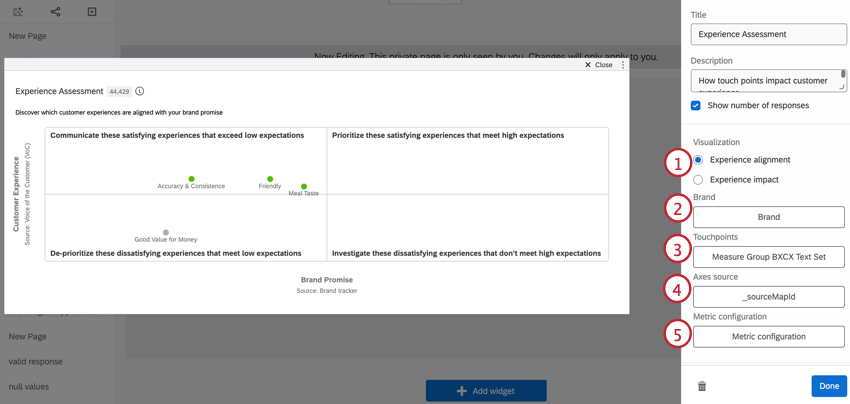Screen dimensions: 850x404
Task: Select the Experience impact radio button
Action: click(x=698, y=179)
